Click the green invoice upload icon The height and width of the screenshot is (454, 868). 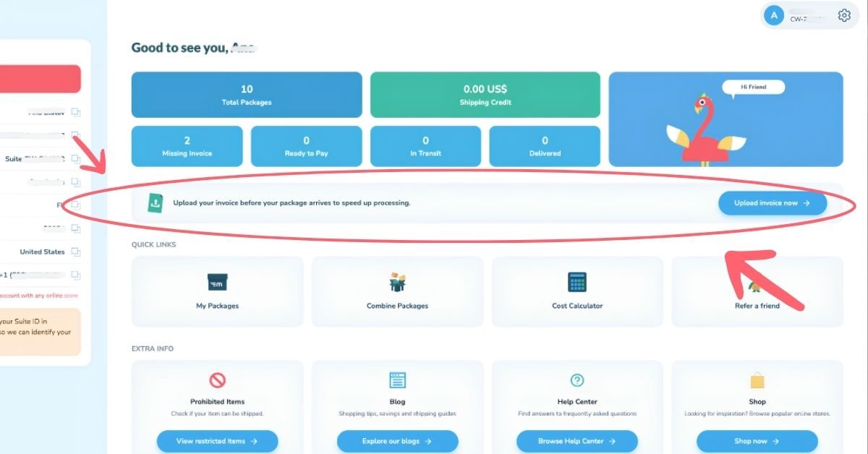coord(155,203)
